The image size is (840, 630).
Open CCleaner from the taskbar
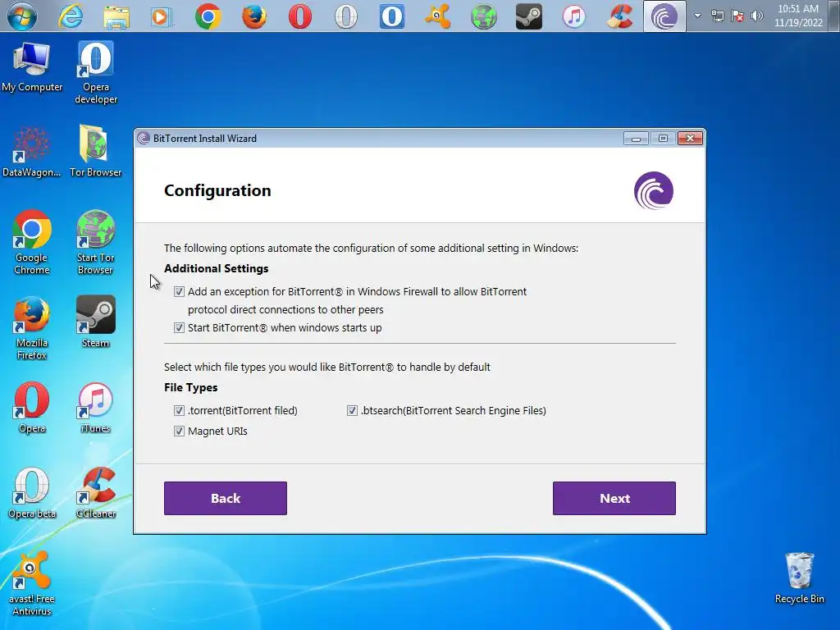620,16
